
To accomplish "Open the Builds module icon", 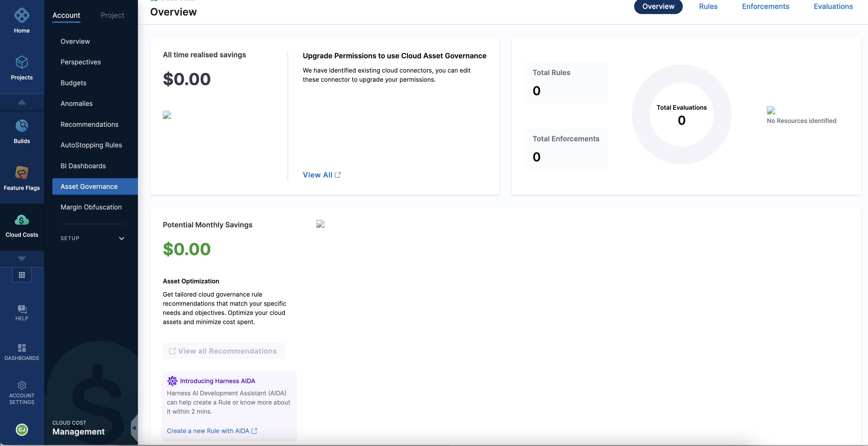I will click(x=22, y=126).
